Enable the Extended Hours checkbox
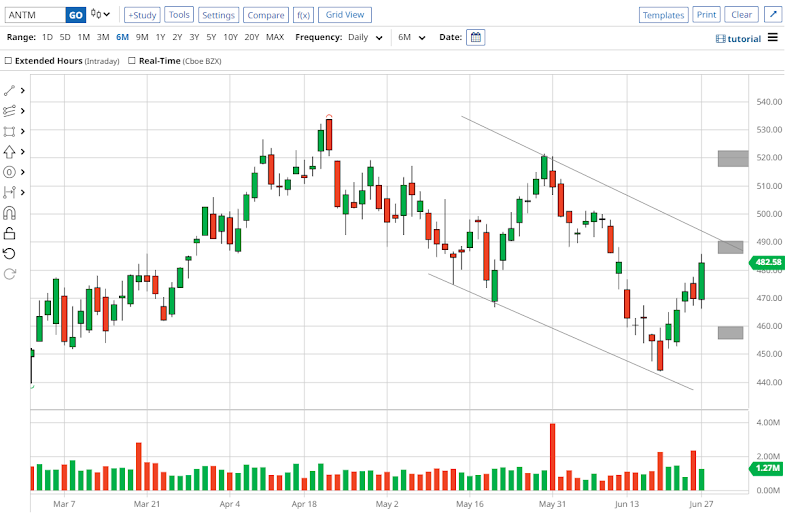Viewport: 800px width, 513px height. pos(9,61)
